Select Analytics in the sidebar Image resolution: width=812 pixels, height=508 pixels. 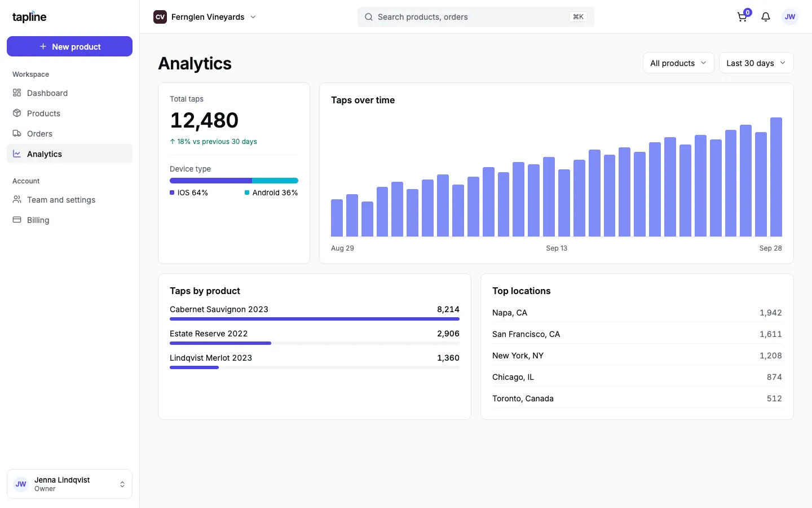pyautogui.click(x=69, y=154)
